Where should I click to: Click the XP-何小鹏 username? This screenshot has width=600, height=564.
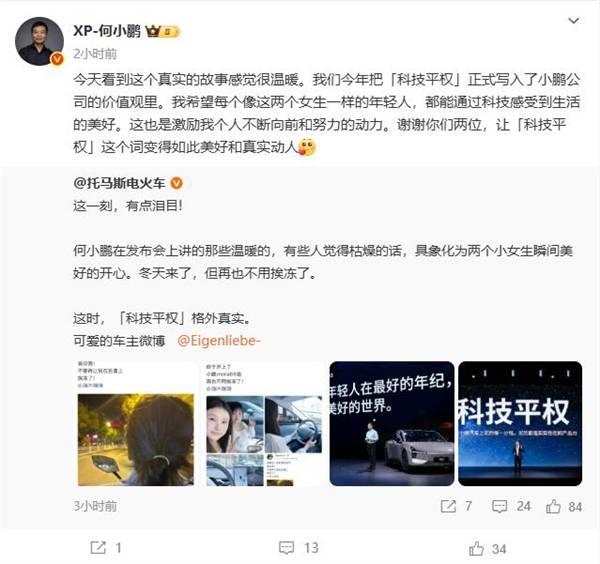pos(107,31)
